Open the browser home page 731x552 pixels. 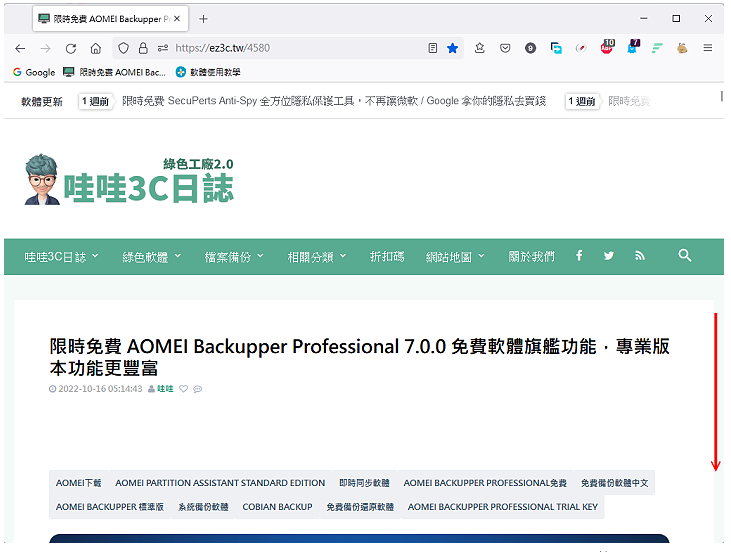click(x=96, y=48)
